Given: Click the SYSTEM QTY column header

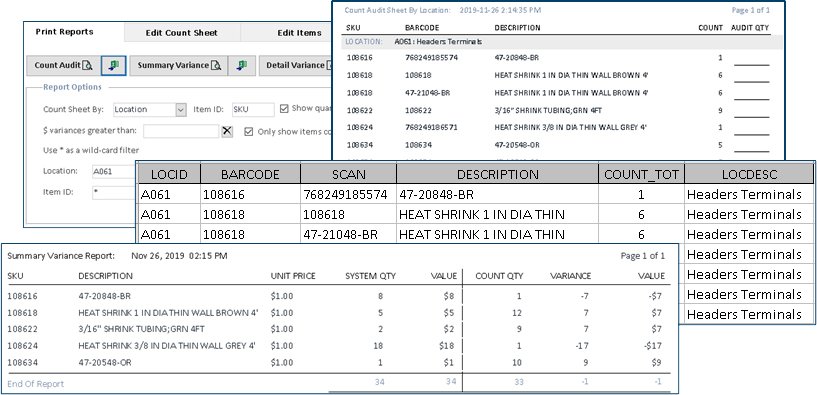Looking at the screenshot, I should [370, 276].
